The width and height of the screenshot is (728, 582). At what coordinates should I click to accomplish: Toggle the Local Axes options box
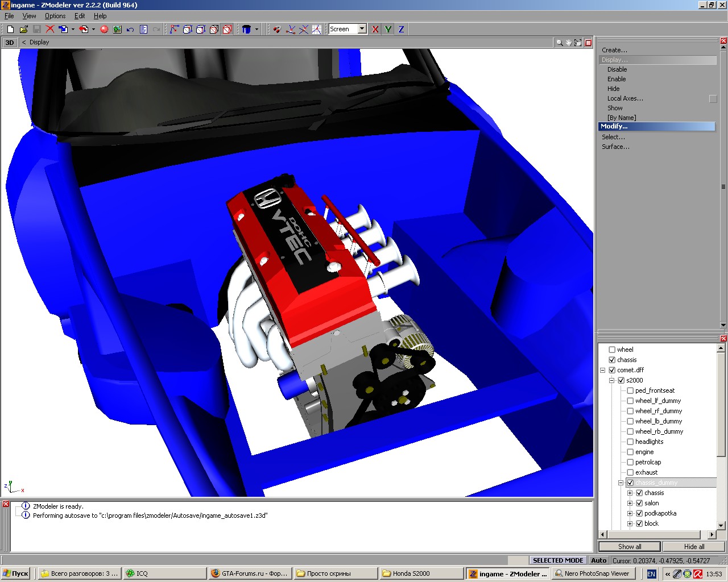[x=713, y=98]
